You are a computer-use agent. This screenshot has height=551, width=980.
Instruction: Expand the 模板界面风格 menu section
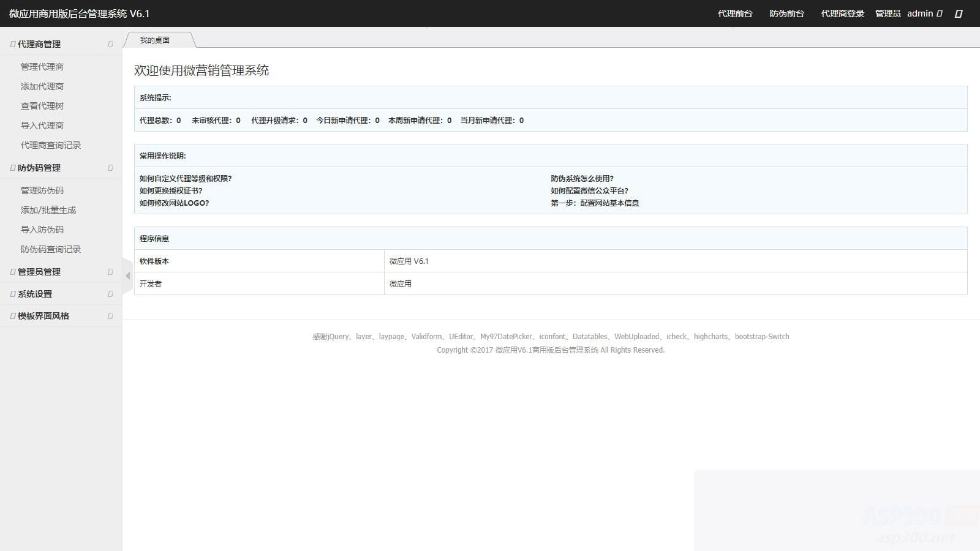pos(109,315)
